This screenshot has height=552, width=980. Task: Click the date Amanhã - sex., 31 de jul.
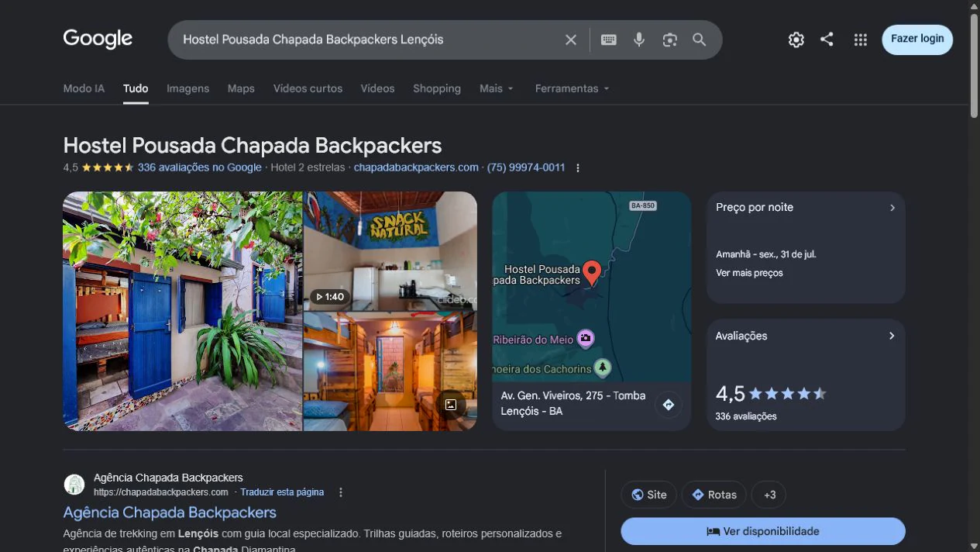(766, 254)
